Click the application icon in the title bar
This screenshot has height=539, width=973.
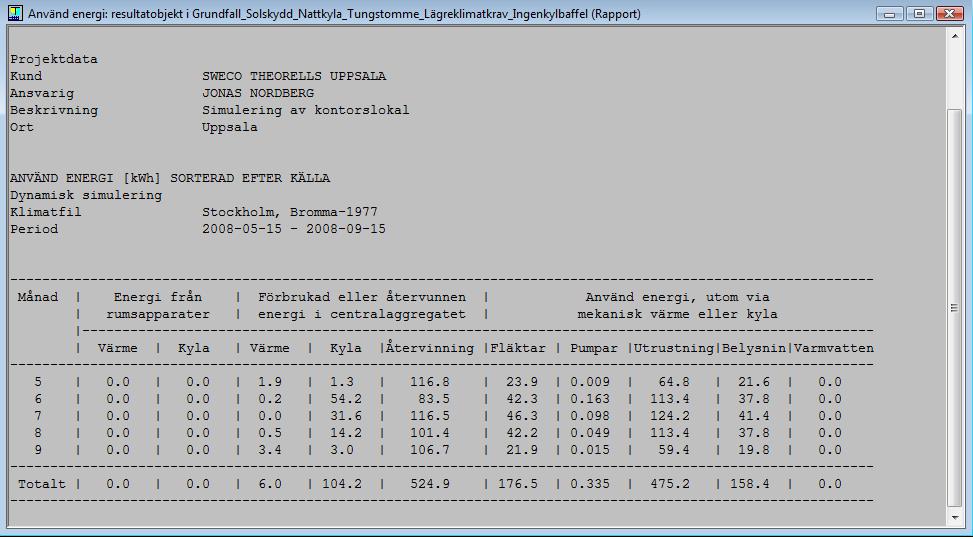click(x=15, y=13)
